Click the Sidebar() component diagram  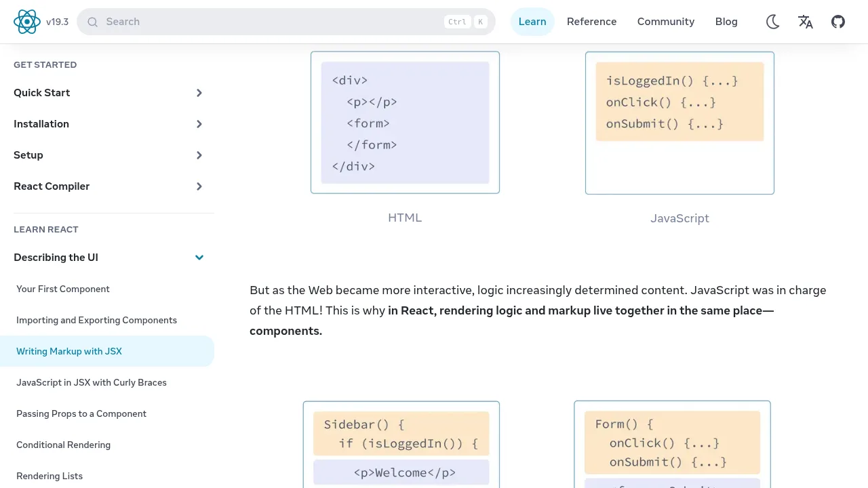401,445
